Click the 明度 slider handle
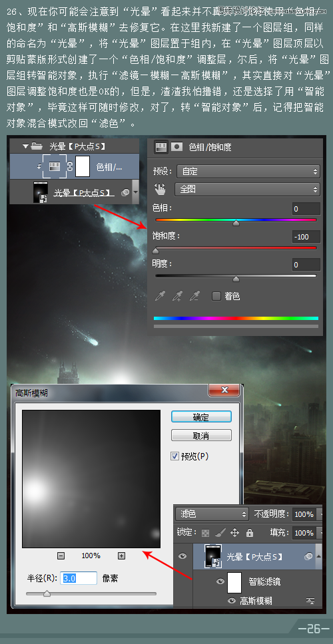This screenshot has width=333, height=644. (236, 279)
